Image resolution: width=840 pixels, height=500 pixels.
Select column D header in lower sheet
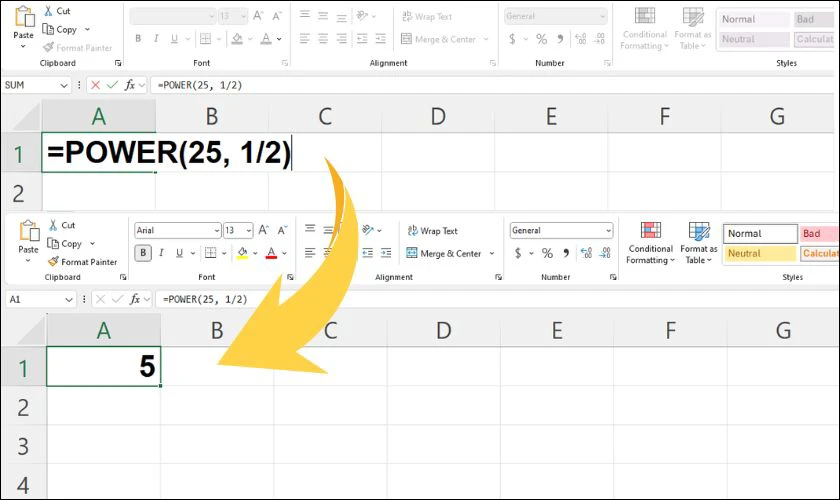pyautogui.click(x=444, y=330)
